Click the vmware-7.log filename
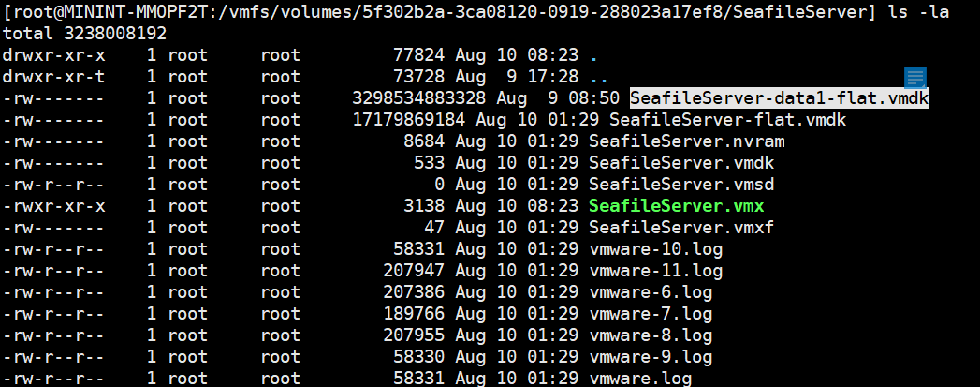The width and height of the screenshot is (980, 387). (651, 314)
